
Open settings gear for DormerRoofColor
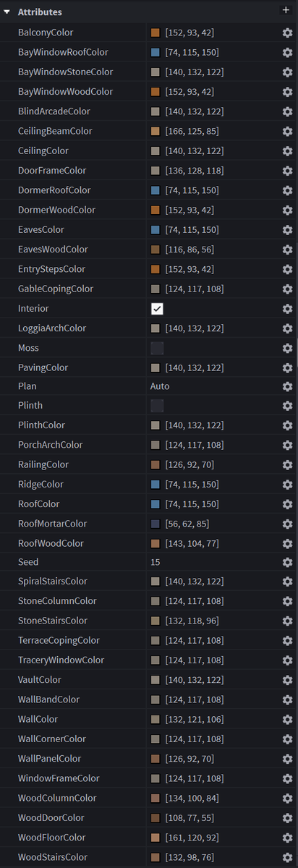click(287, 190)
